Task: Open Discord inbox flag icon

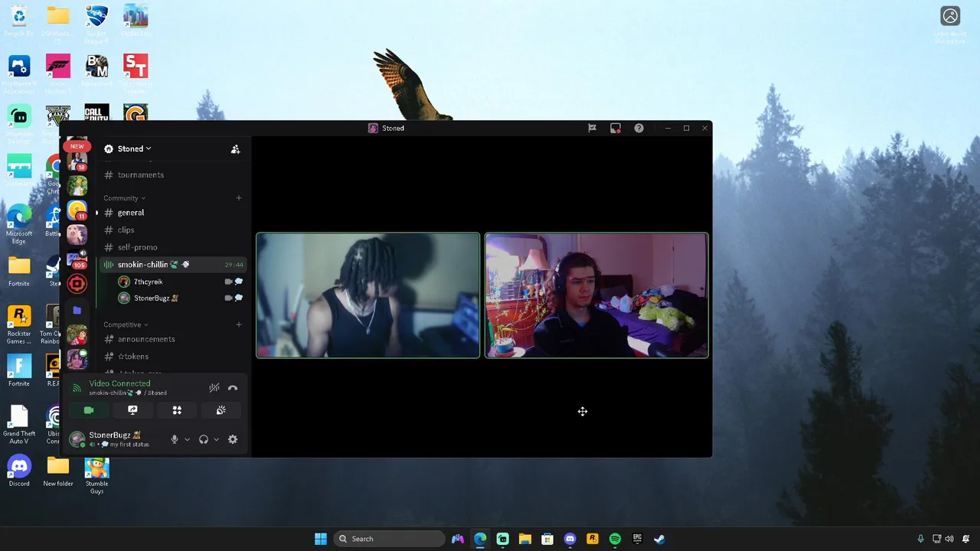Action: [592, 128]
